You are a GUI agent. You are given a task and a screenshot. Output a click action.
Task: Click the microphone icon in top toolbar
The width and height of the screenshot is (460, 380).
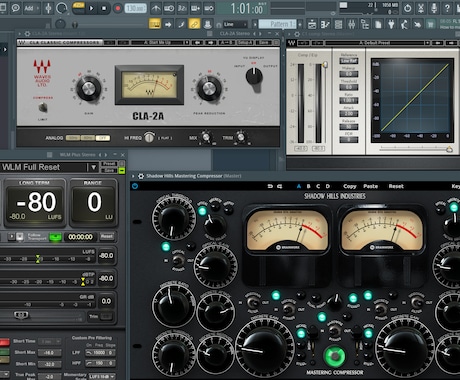point(434,8)
